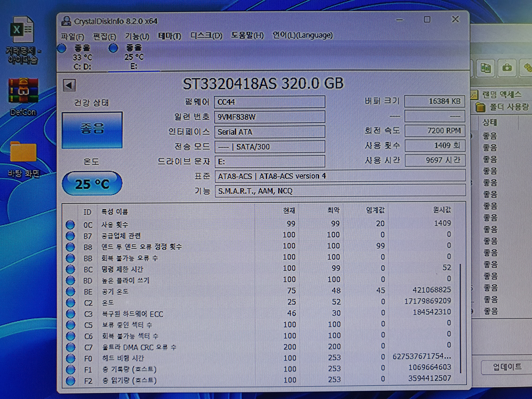Click the 임계값 column header
This screenshot has height=399, width=532.
click(x=375, y=210)
